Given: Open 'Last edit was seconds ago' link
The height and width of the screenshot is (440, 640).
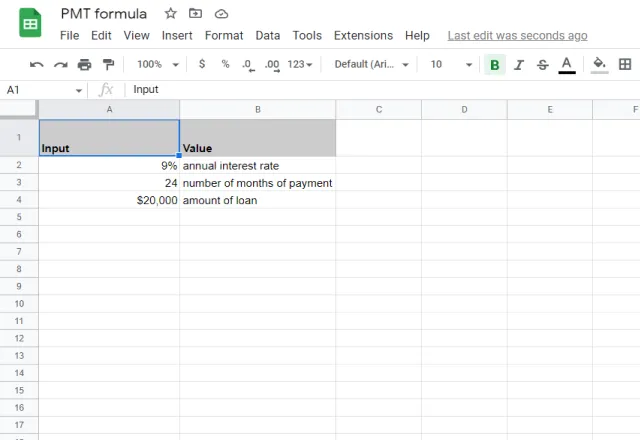Looking at the screenshot, I should [x=517, y=36].
